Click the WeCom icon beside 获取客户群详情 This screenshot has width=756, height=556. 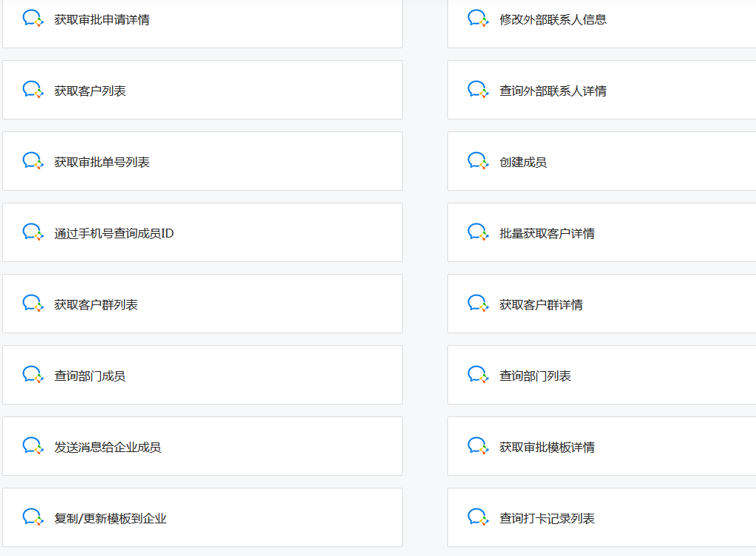pos(479,304)
